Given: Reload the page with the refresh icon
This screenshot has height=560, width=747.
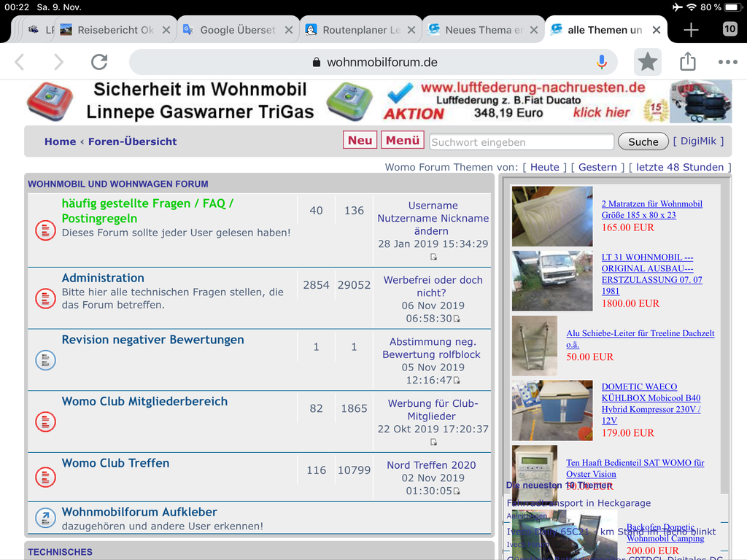Looking at the screenshot, I should 99,62.
